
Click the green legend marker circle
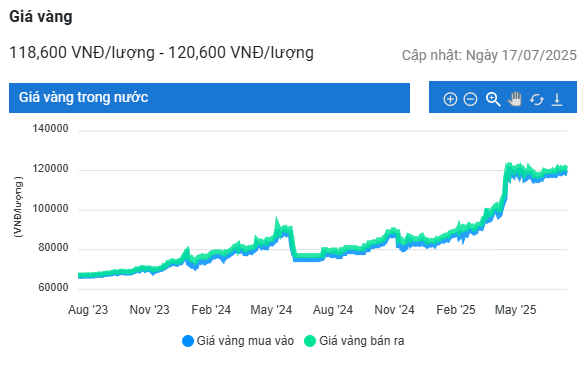click(310, 341)
